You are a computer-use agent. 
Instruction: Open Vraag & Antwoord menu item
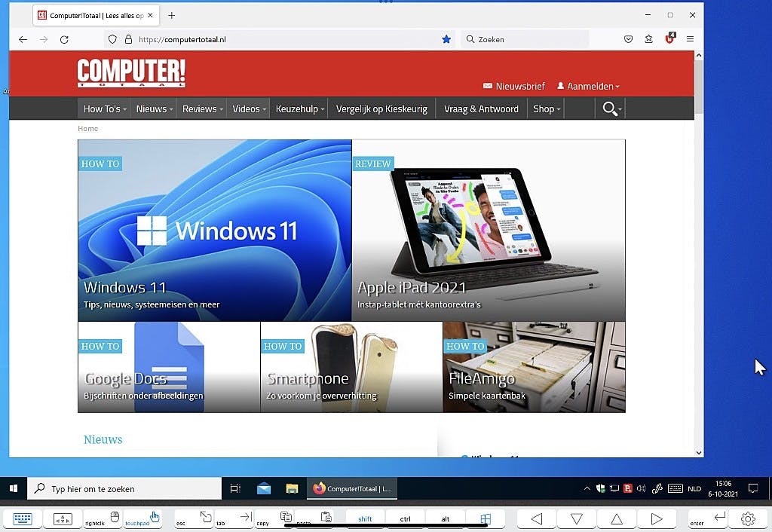pyautogui.click(x=481, y=109)
